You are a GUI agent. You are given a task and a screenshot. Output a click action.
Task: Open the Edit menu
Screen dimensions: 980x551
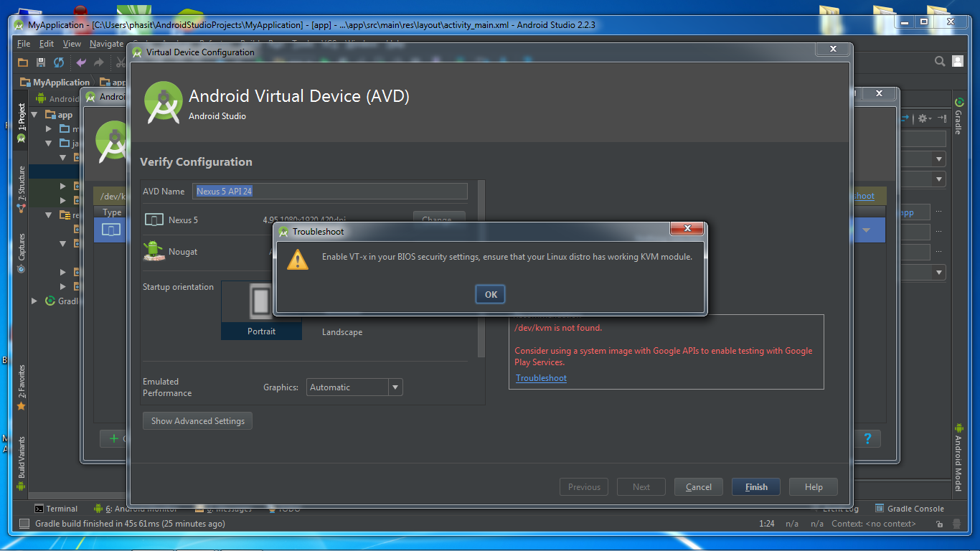pos(47,44)
